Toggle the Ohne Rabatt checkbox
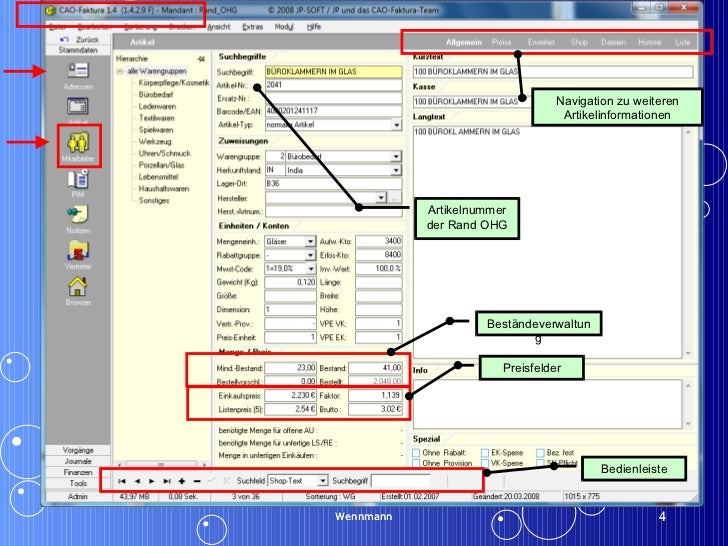The width and height of the screenshot is (728, 546). pos(416,452)
